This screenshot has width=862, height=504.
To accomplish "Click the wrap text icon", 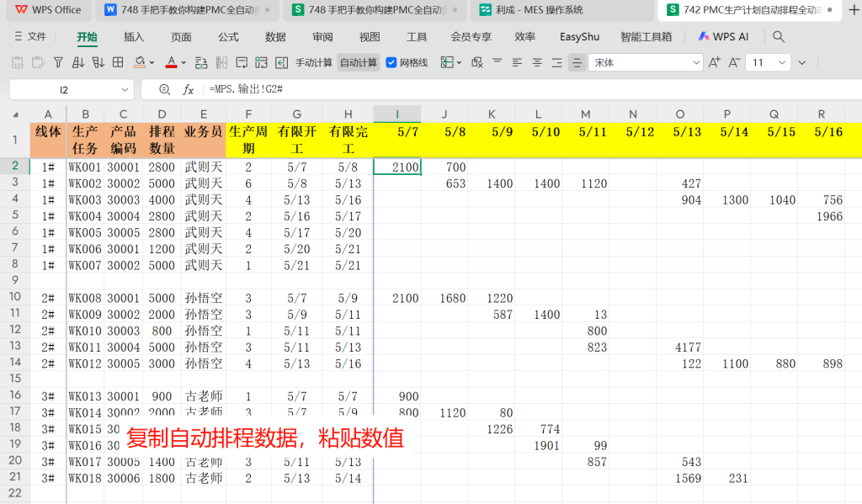I will [242, 62].
